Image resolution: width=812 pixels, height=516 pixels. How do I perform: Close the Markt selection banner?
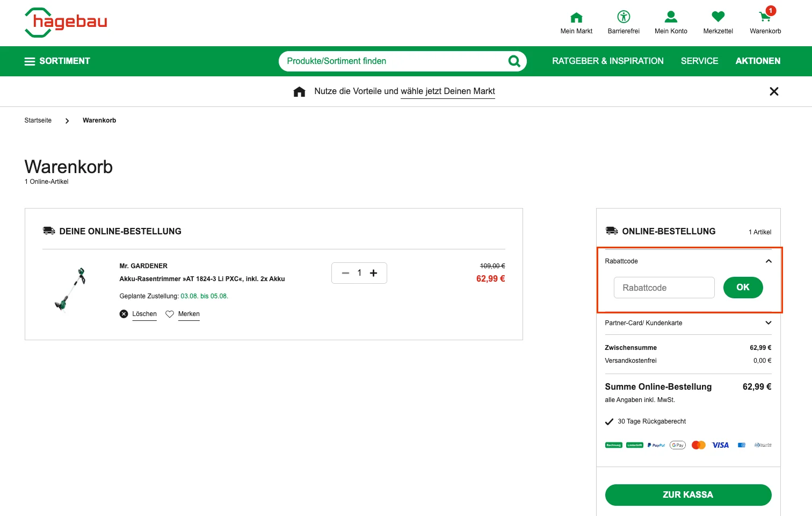pyautogui.click(x=774, y=91)
